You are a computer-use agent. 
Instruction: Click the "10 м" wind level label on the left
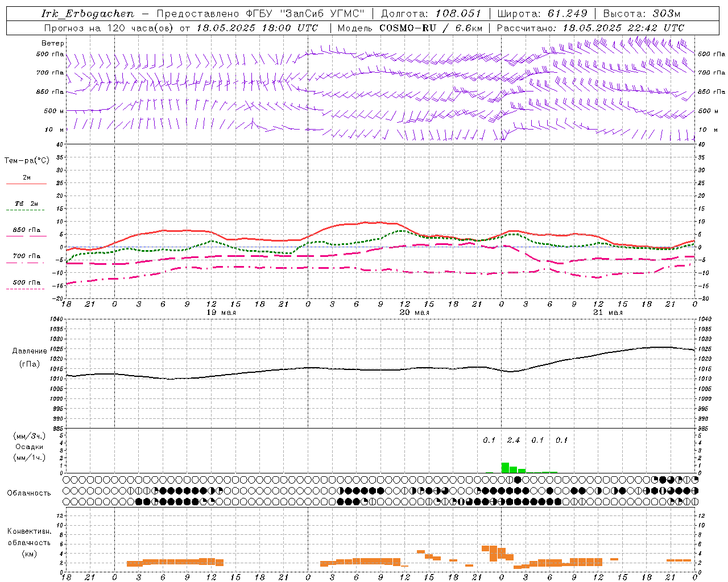(55, 130)
